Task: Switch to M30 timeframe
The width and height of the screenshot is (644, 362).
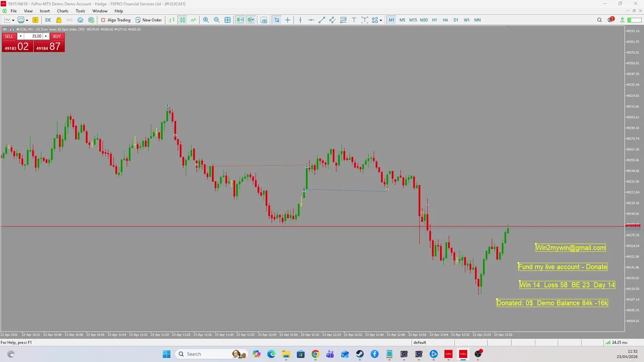Action: pos(424,20)
